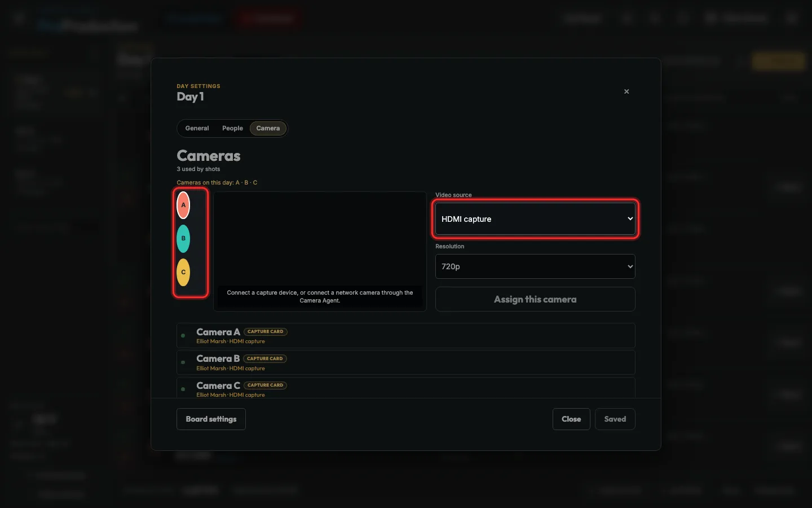Viewport: 812px width, 508px height.
Task: Open Board settings
Action: pyautogui.click(x=211, y=419)
